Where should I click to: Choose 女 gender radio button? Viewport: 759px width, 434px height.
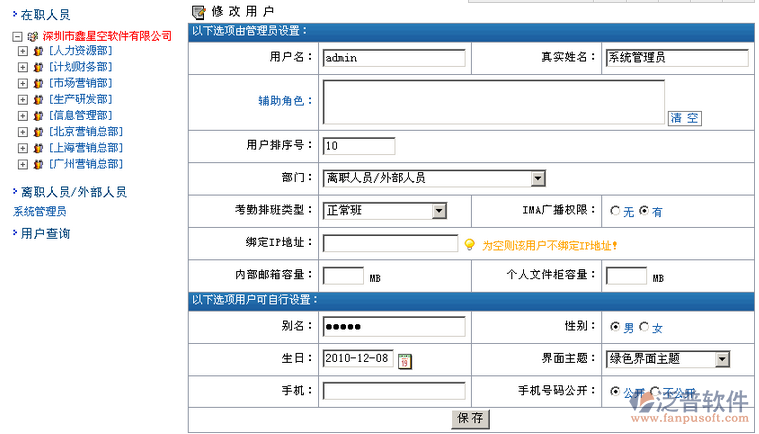644,327
